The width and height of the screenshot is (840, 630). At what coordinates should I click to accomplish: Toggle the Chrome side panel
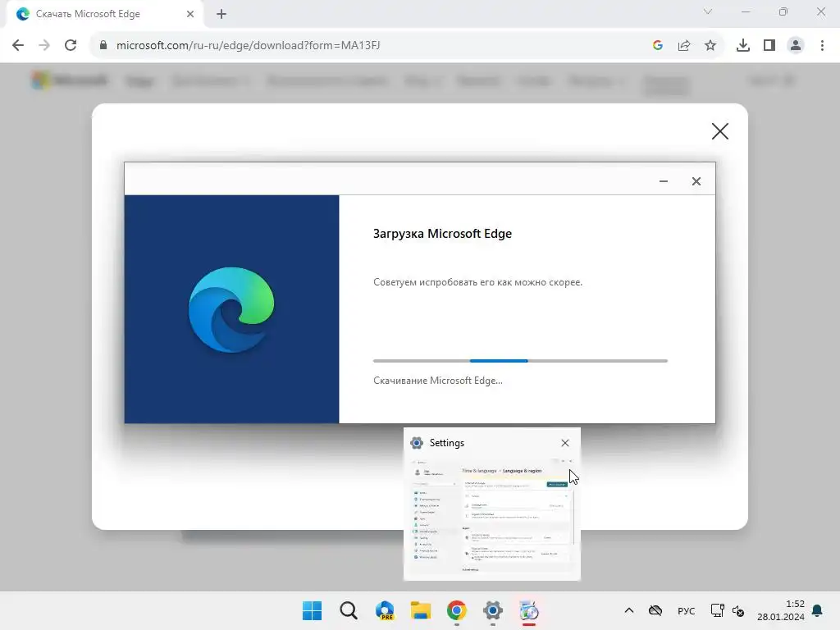tap(769, 45)
